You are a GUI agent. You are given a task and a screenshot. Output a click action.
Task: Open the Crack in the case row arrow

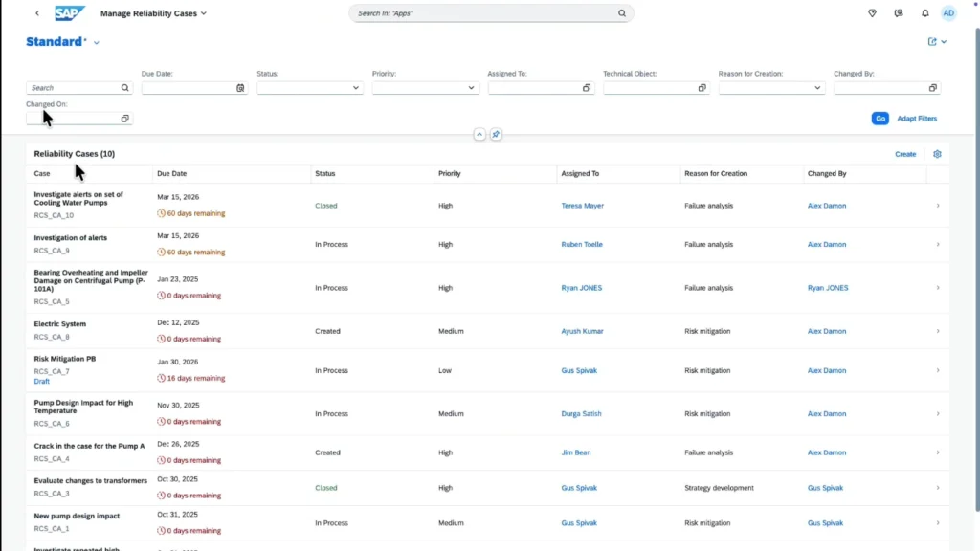coord(938,452)
